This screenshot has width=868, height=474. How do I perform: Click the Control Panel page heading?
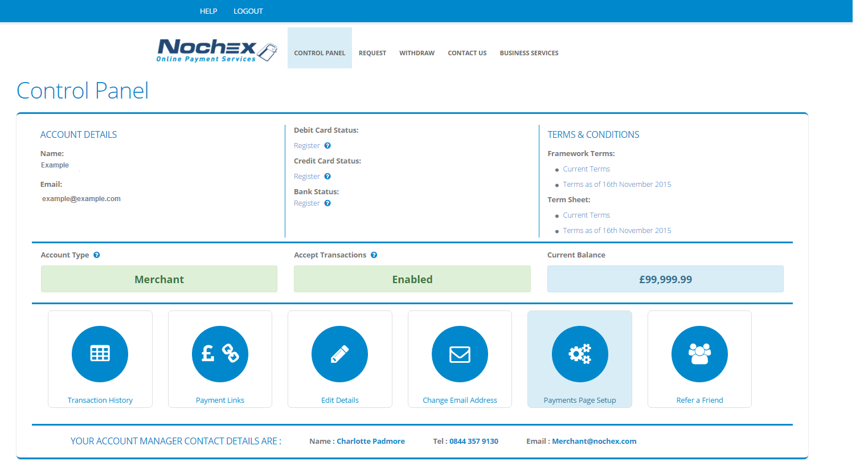pos(83,91)
